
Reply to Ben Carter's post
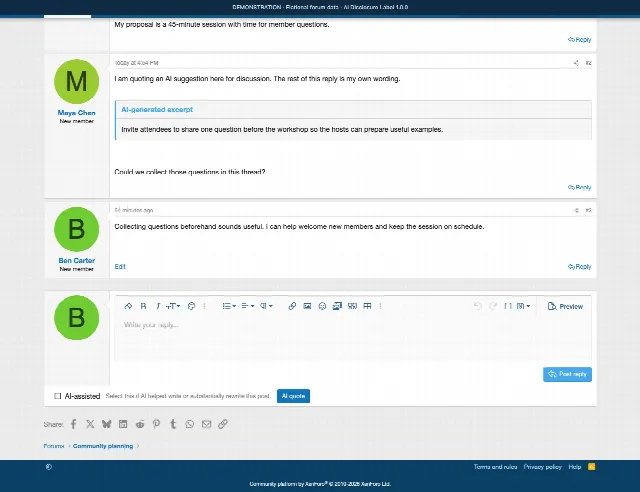[579, 266]
